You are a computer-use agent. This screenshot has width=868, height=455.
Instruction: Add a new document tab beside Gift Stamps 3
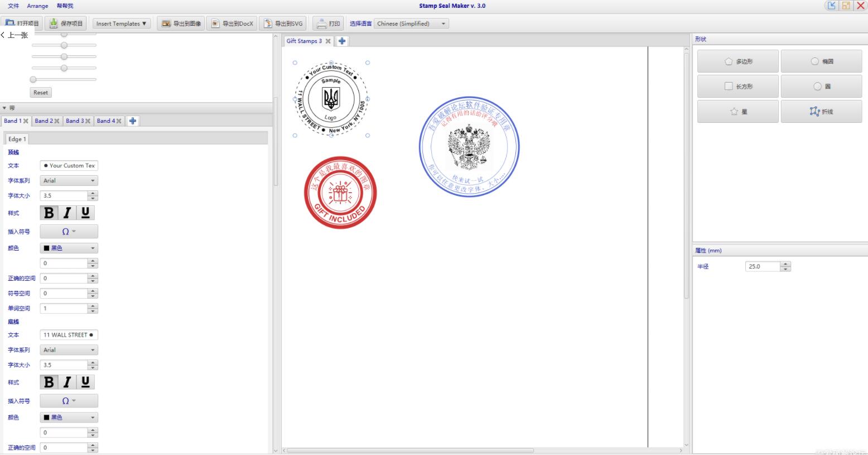click(x=342, y=41)
